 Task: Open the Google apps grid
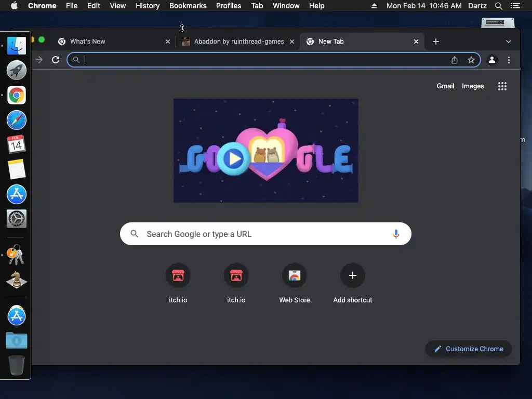502,86
